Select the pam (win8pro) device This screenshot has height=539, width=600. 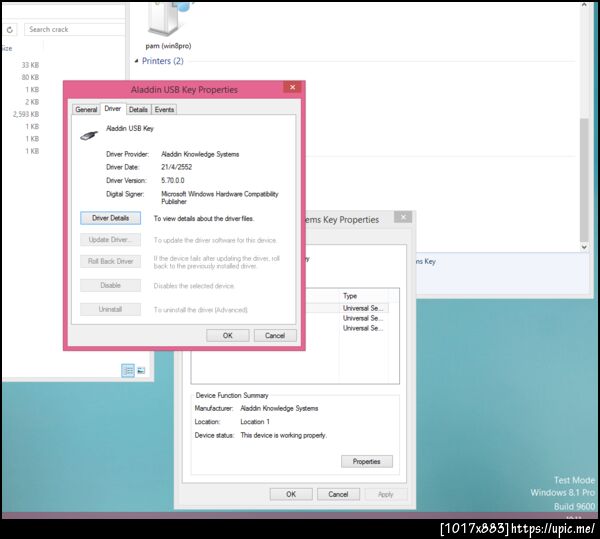pos(168,27)
